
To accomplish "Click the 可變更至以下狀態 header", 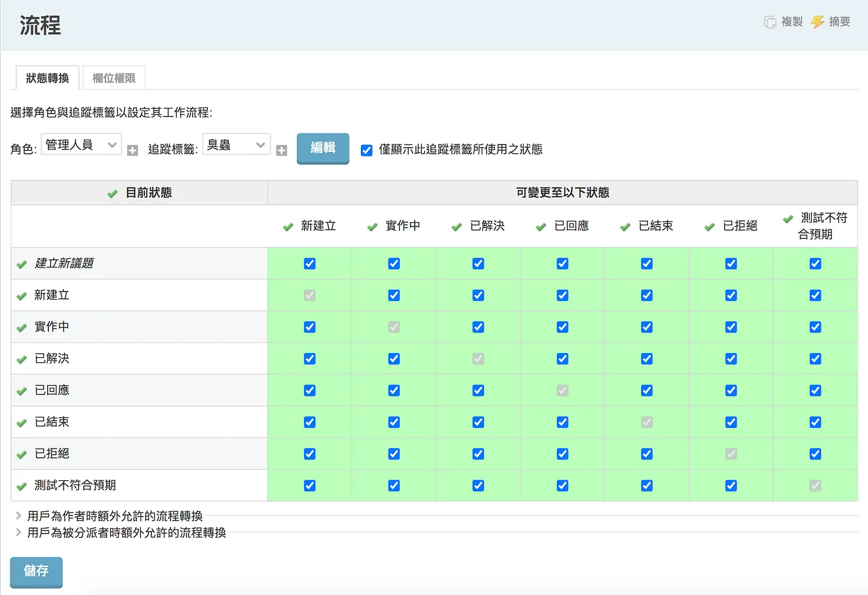I will [562, 193].
